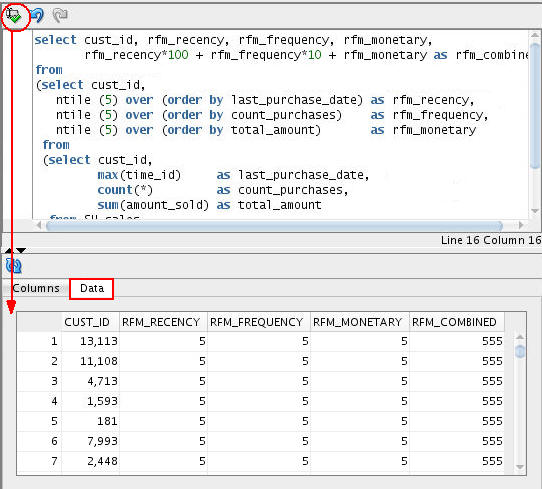Click the data grid vertical scrollbar thumb
Viewport: 542px width, 489px height.
tap(520, 351)
